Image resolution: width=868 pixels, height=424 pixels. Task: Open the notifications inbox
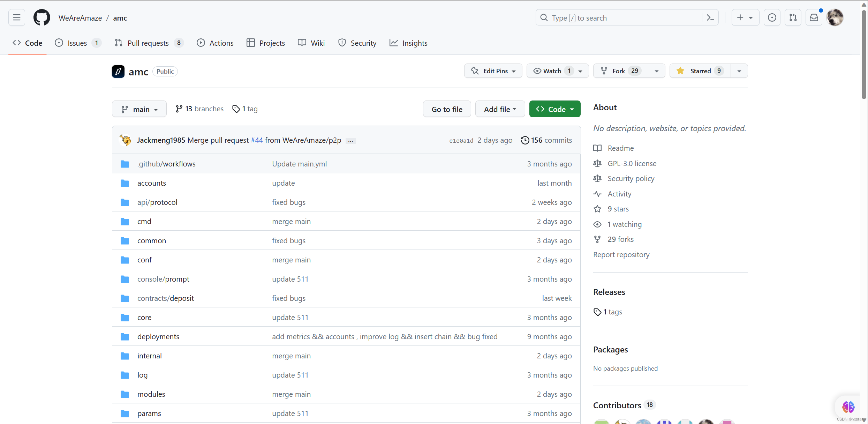[814, 17]
